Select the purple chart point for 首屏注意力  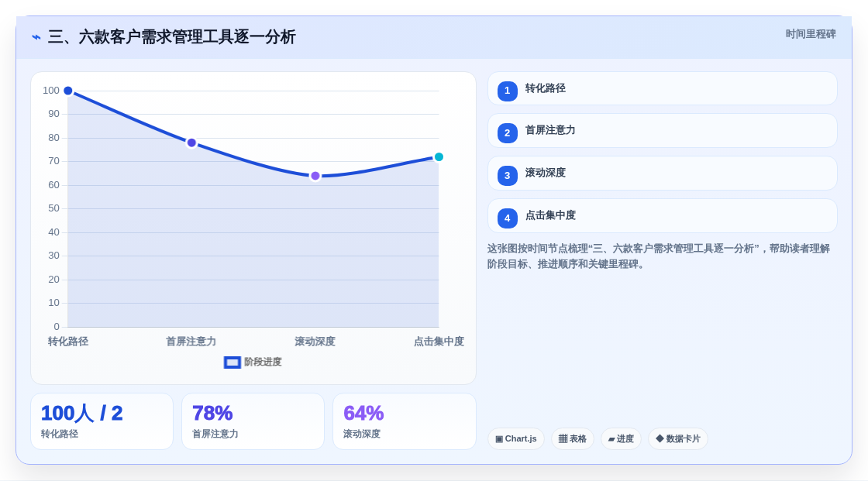point(191,143)
